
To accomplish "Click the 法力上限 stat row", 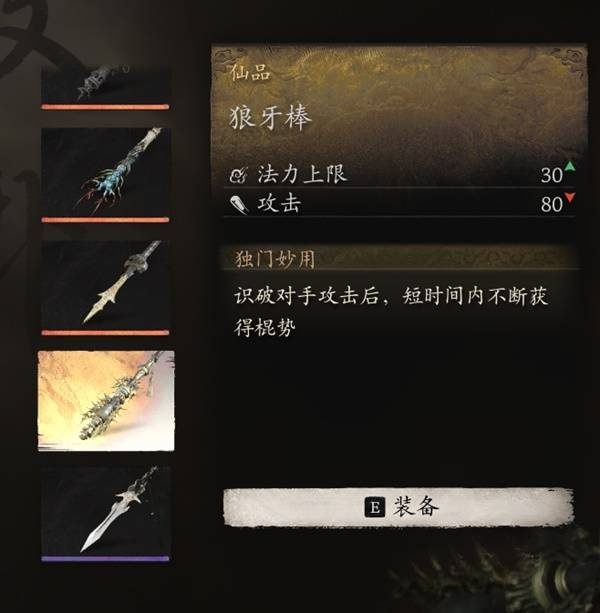I will [x=399, y=174].
